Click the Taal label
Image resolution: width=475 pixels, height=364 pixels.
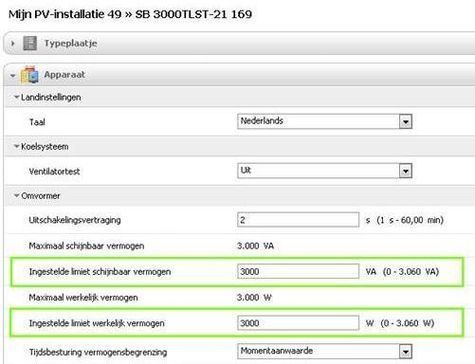[x=37, y=122]
